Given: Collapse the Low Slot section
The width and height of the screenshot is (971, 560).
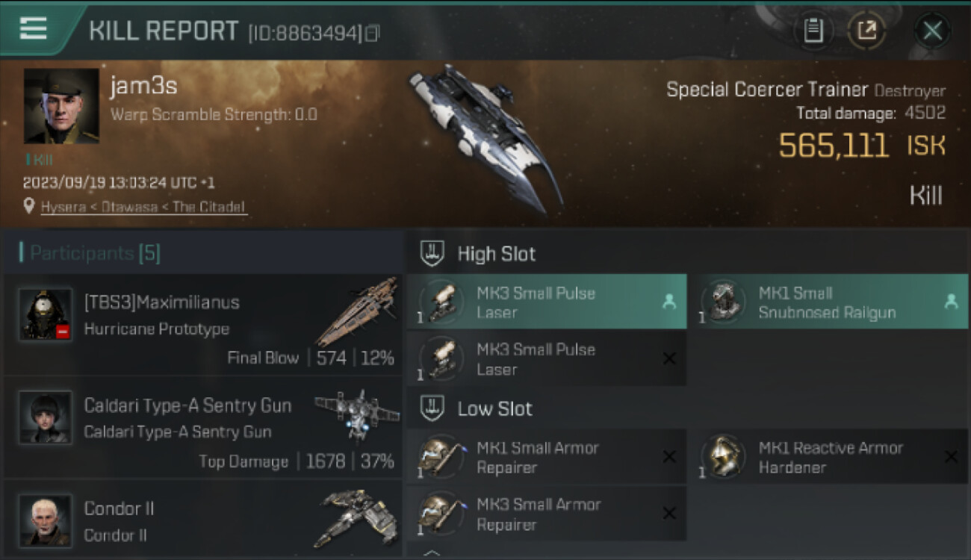Looking at the screenshot, I should pyautogui.click(x=432, y=408).
